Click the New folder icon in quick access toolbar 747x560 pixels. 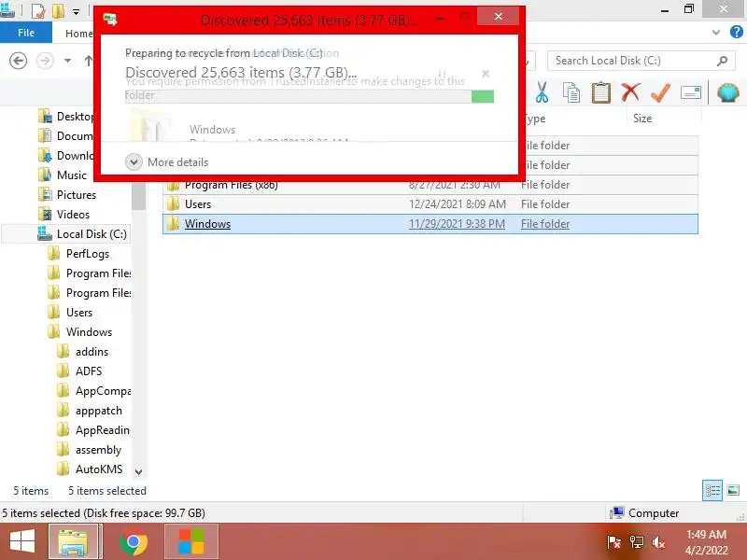(58, 10)
